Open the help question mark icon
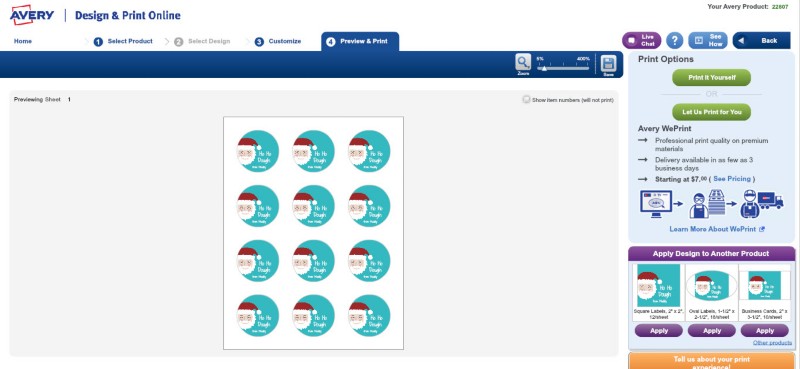The height and width of the screenshot is (369, 800). point(674,40)
